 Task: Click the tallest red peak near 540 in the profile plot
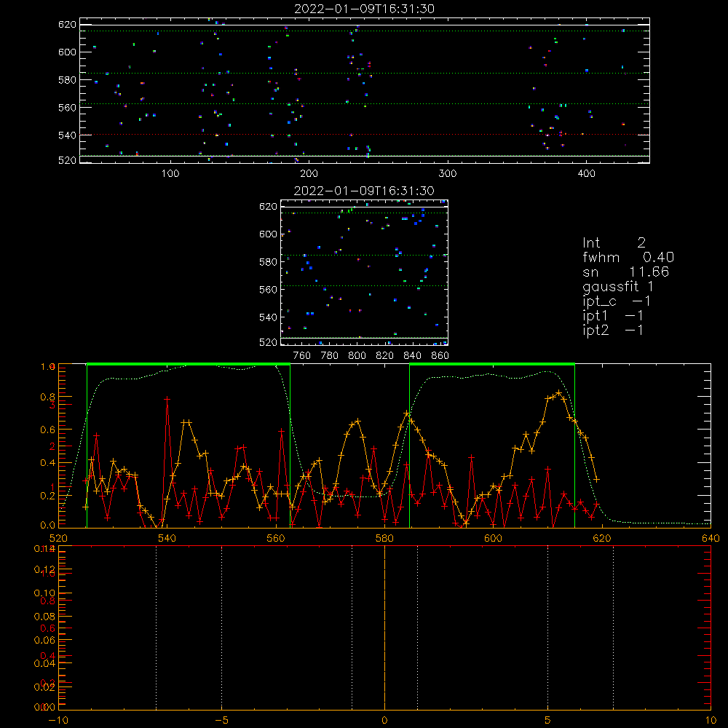tap(167, 399)
